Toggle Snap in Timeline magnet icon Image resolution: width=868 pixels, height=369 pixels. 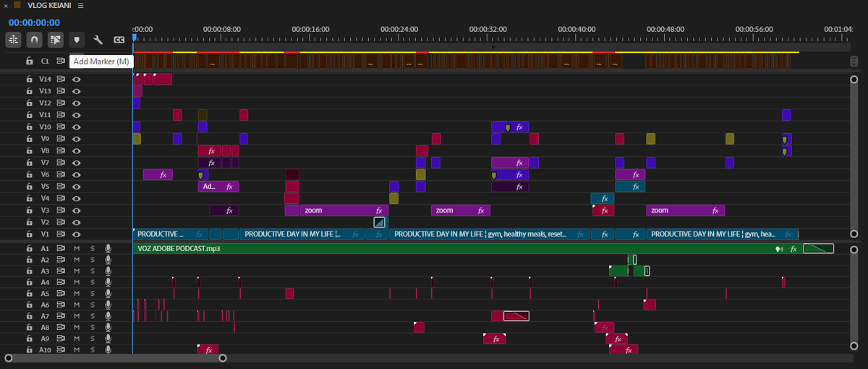[x=34, y=40]
